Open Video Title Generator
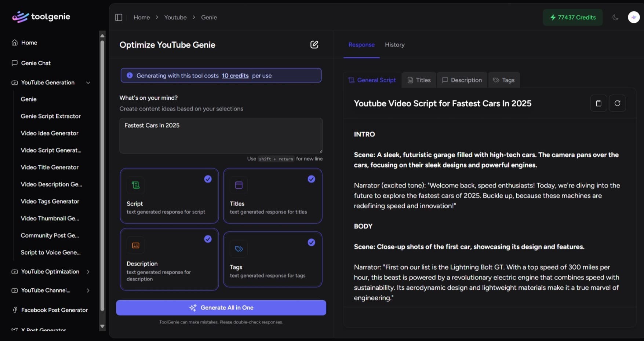The width and height of the screenshot is (644, 341). tap(50, 167)
